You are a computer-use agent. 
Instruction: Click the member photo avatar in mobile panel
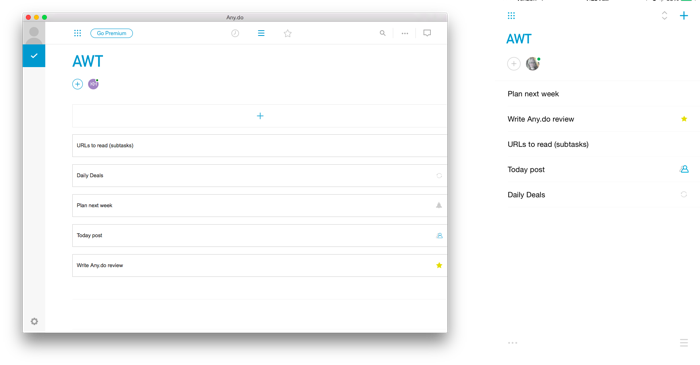(x=533, y=64)
